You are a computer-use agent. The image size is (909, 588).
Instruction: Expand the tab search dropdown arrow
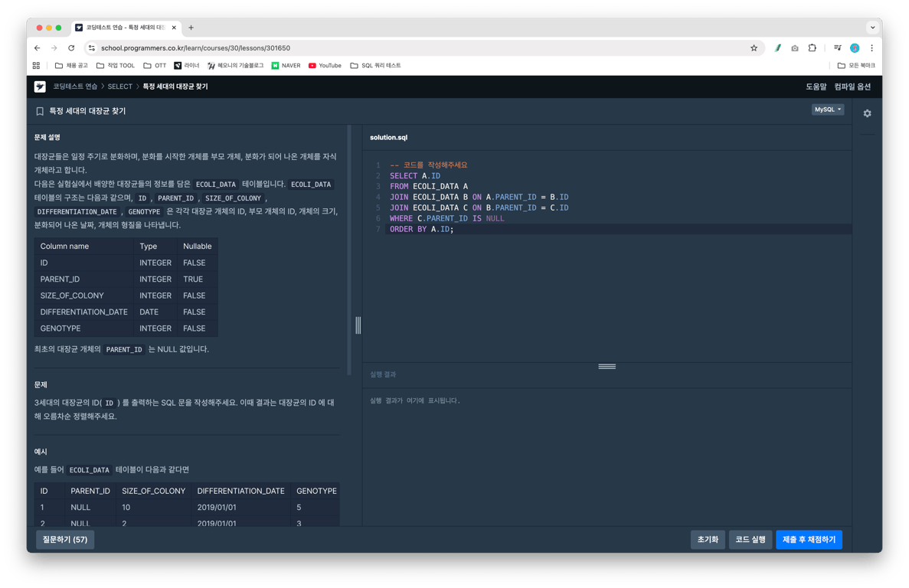coord(872,28)
